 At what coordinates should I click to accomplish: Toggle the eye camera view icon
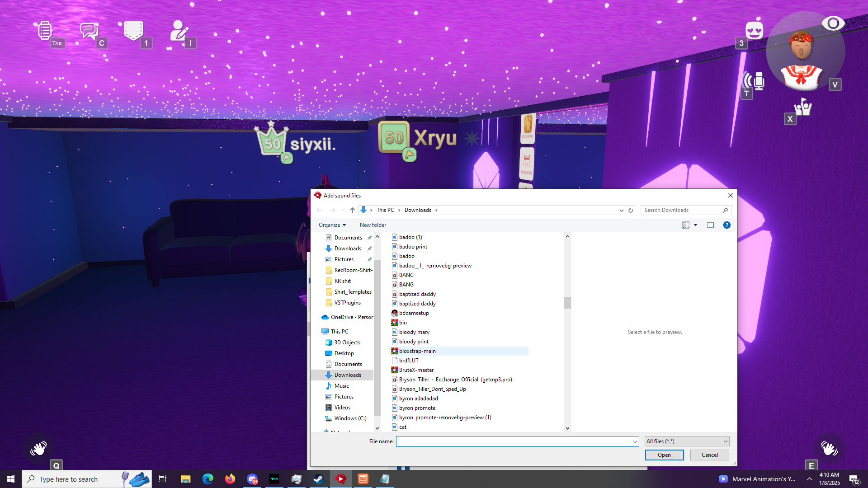click(833, 23)
